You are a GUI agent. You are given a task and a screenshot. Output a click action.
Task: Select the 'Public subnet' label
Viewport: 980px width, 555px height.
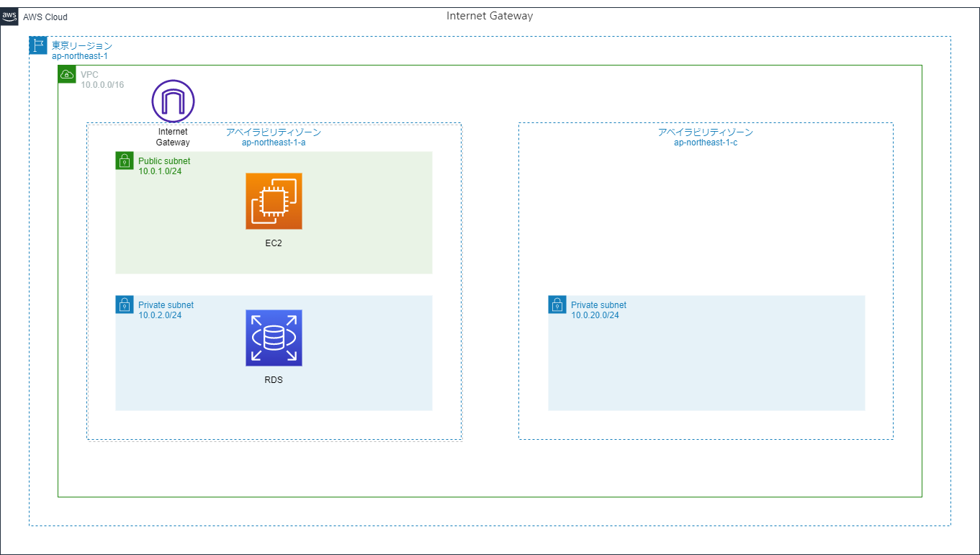pyautogui.click(x=164, y=161)
